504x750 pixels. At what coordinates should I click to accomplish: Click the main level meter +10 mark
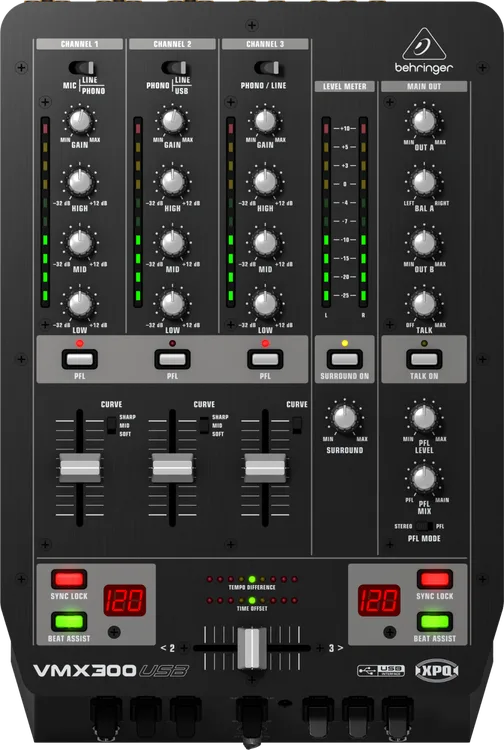(x=345, y=129)
